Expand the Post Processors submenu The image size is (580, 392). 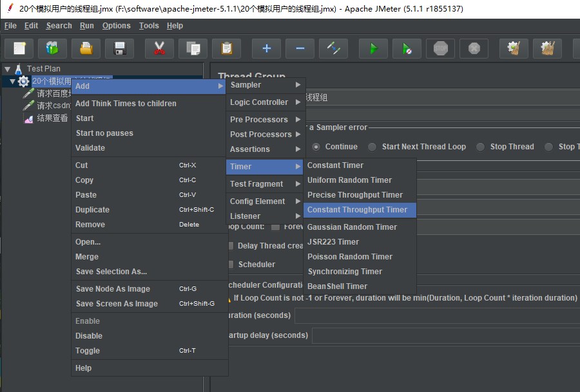pyautogui.click(x=266, y=135)
